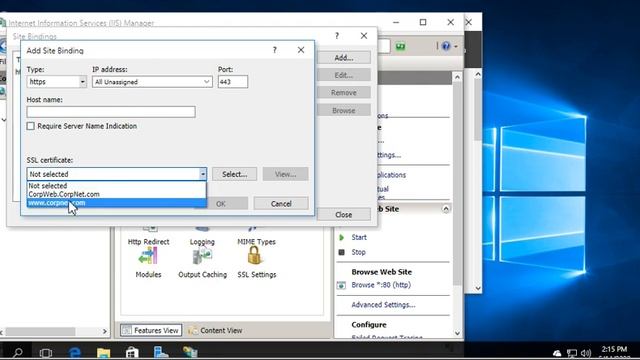Switch to Features View tab

coord(151,330)
